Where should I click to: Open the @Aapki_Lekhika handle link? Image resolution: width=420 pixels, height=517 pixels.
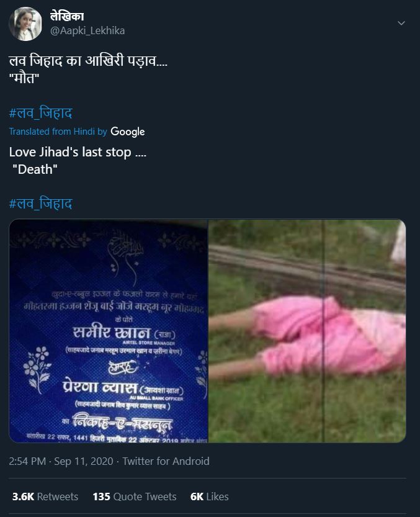pyautogui.click(x=87, y=30)
